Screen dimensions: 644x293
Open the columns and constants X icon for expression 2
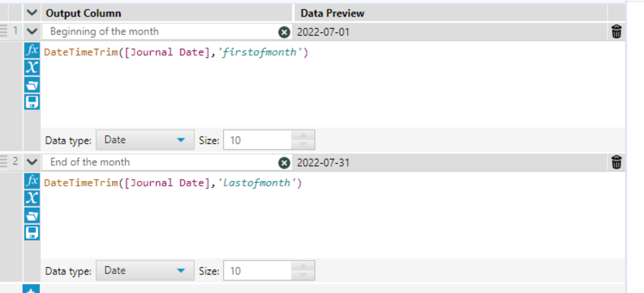(32, 198)
